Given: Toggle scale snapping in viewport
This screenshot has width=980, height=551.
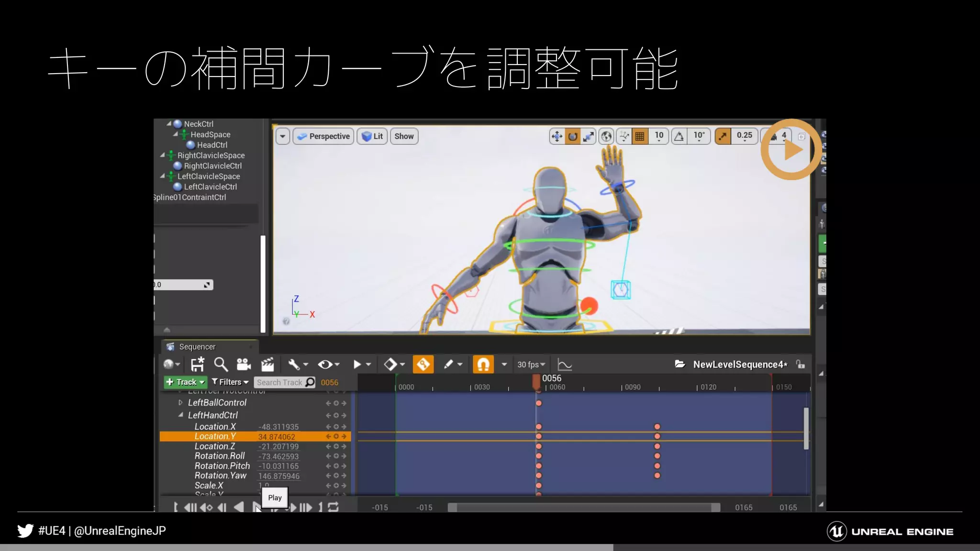Looking at the screenshot, I should [723, 136].
